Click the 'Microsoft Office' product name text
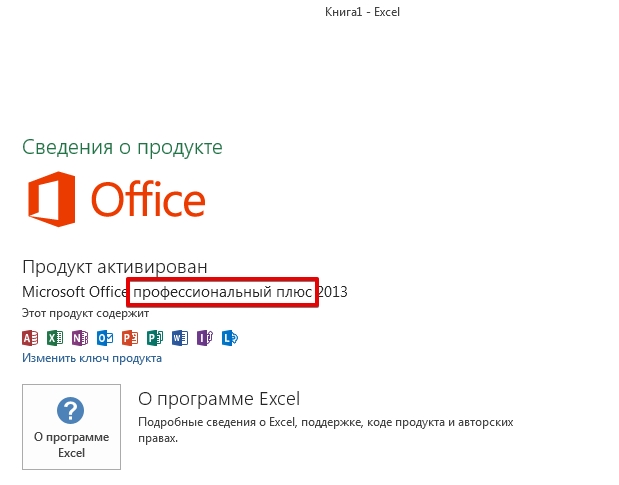The width and height of the screenshot is (619, 485). (75, 292)
